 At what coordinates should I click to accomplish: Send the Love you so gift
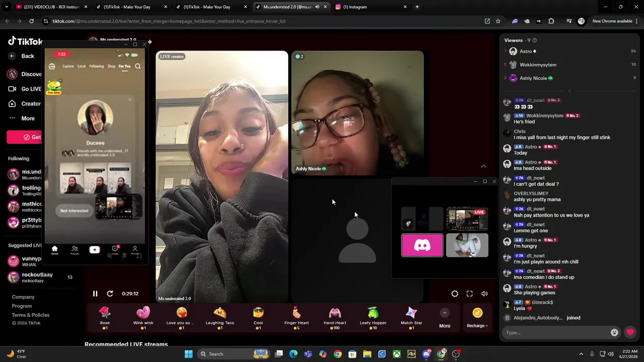[x=181, y=318]
